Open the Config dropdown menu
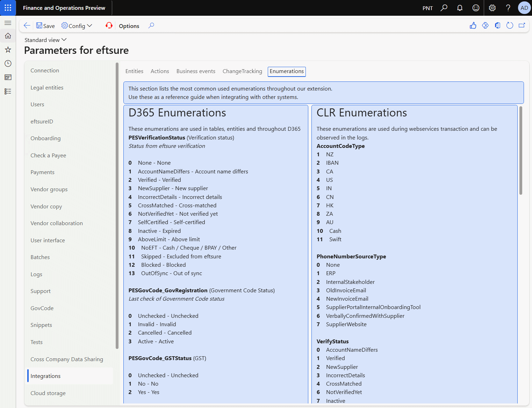Image resolution: width=532 pixels, height=408 pixels. pos(77,26)
